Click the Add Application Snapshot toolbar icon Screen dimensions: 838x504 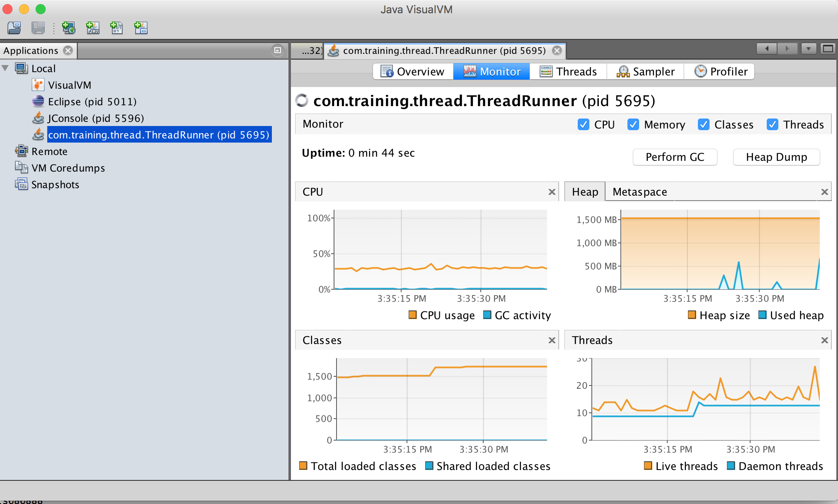[x=141, y=28]
